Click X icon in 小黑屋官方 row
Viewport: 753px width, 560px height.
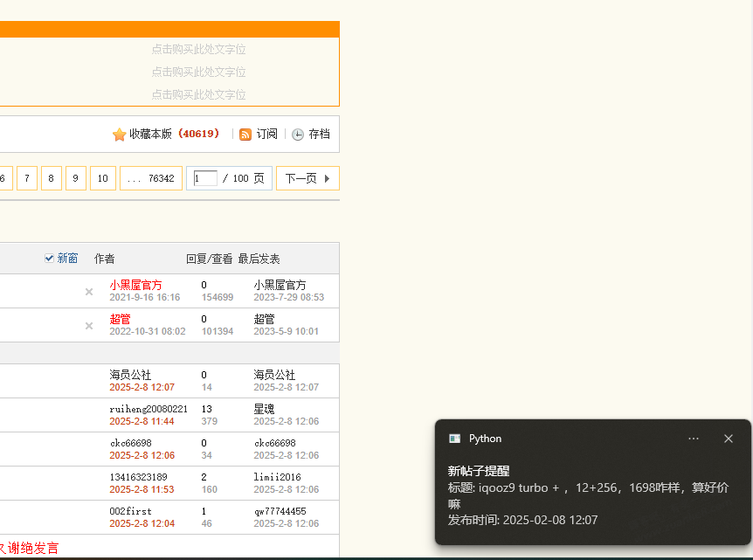point(89,292)
